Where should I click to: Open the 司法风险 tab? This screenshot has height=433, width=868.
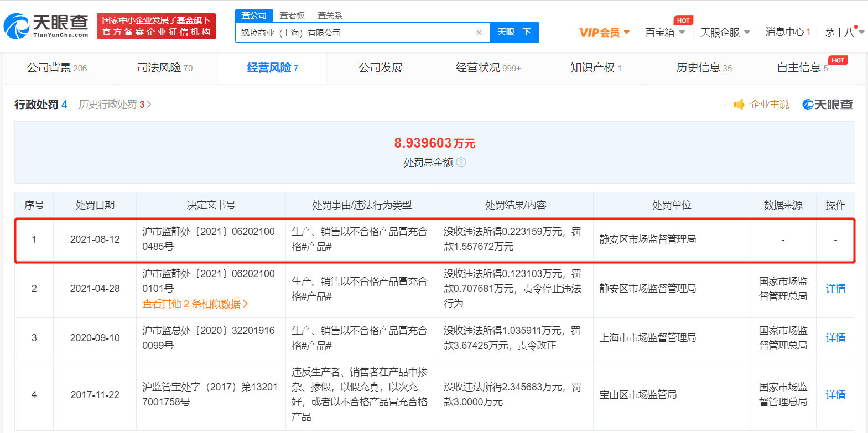(165, 68)
